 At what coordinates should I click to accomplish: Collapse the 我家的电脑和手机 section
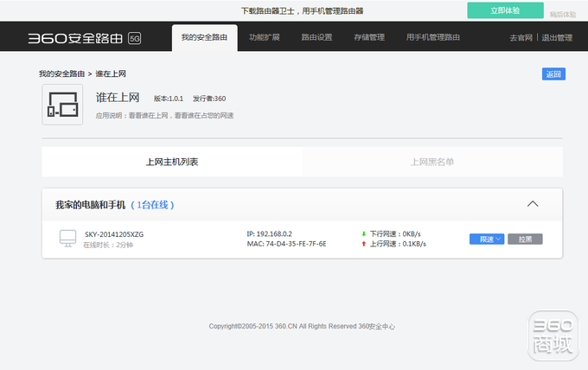click(533, 204)
